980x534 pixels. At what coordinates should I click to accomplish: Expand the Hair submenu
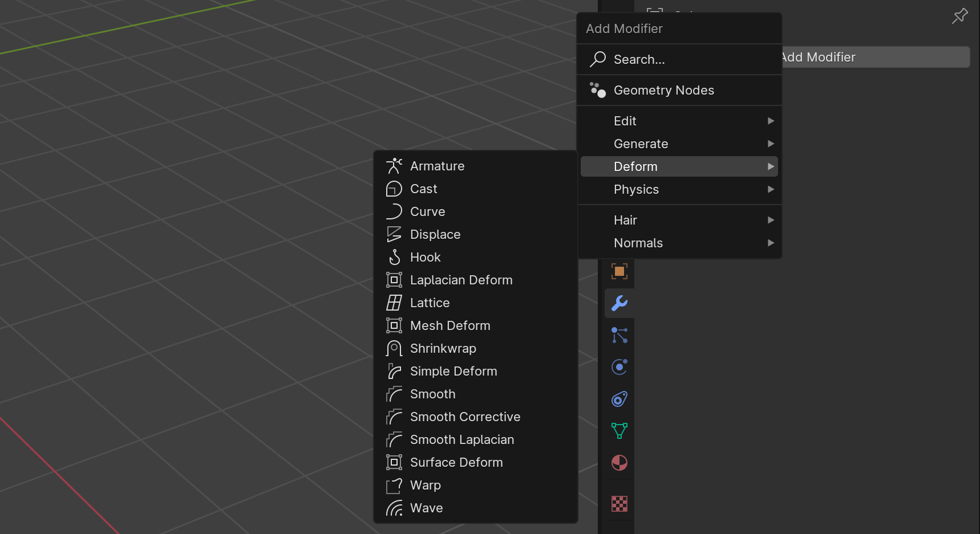pyautogui.click(x=679, y=220)
